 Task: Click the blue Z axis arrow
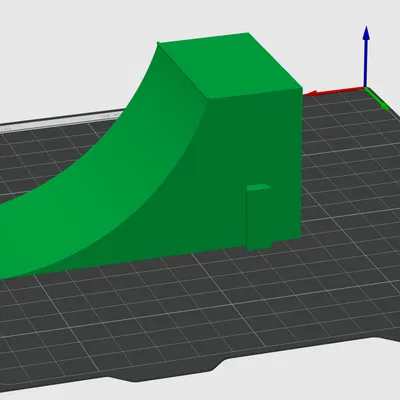pos(366,57)
